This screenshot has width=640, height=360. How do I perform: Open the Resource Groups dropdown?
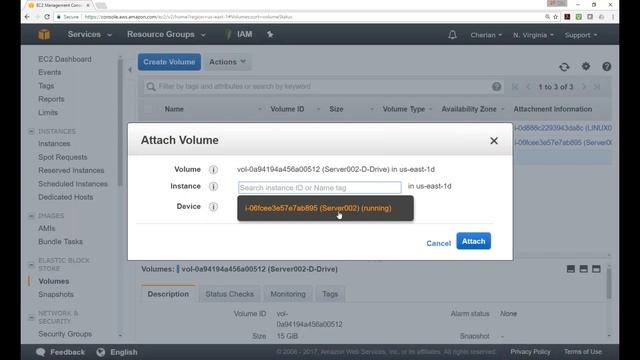pyautogui.click(x=166, y=35)
